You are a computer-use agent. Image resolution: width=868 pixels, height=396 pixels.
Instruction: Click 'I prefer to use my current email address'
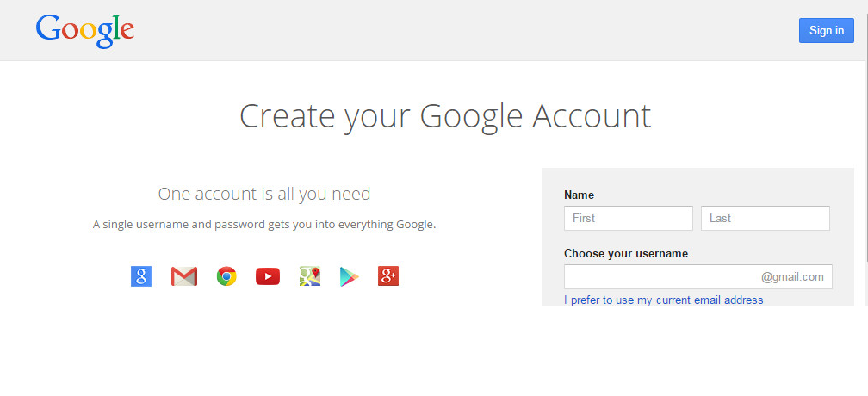click(x=664, y=300)
